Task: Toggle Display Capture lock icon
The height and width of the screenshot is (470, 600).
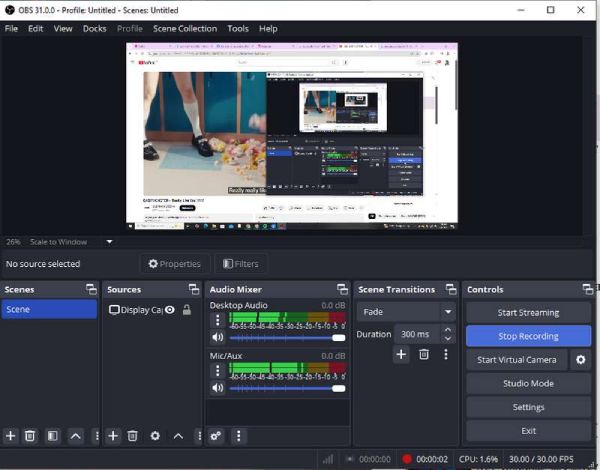Action: [x=187, y=310]
